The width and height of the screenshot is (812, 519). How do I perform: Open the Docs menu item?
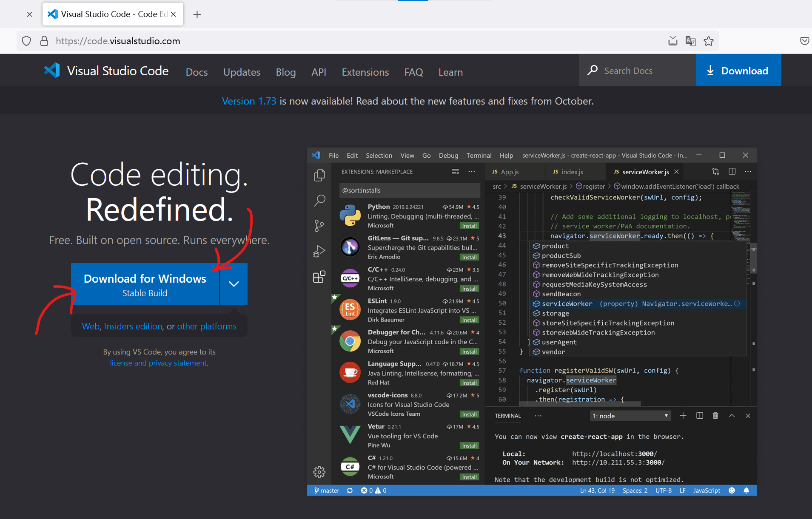click(x=197, y=72)
